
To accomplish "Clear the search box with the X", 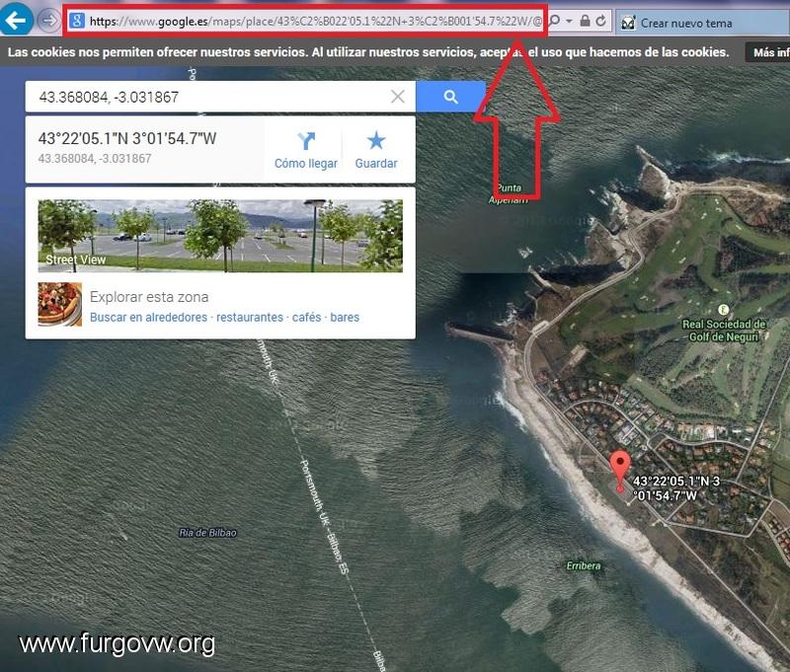I will click(x=398, y=96).
